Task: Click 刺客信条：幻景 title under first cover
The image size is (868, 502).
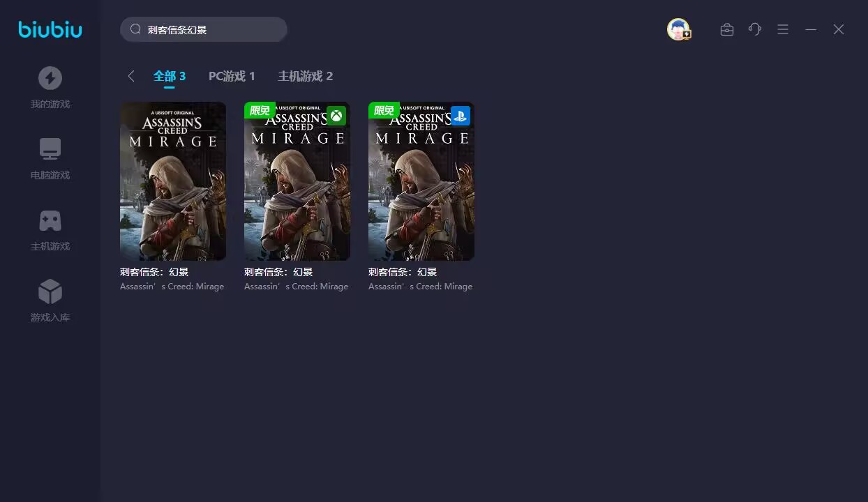Action: click(x=154, y=272)
